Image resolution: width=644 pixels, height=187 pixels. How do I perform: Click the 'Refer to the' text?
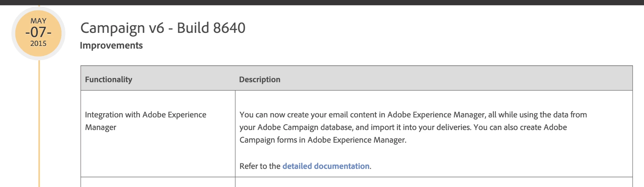tap(260, 166)
